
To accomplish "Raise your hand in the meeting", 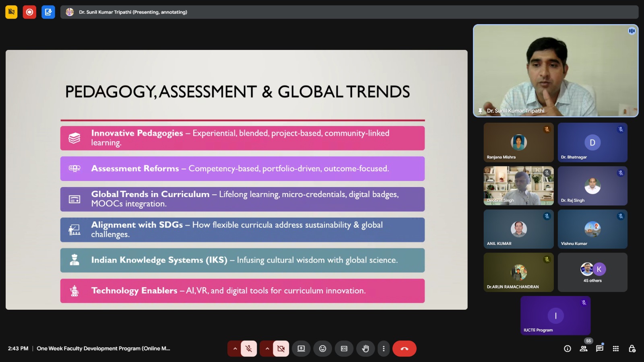I will [365, 349].
